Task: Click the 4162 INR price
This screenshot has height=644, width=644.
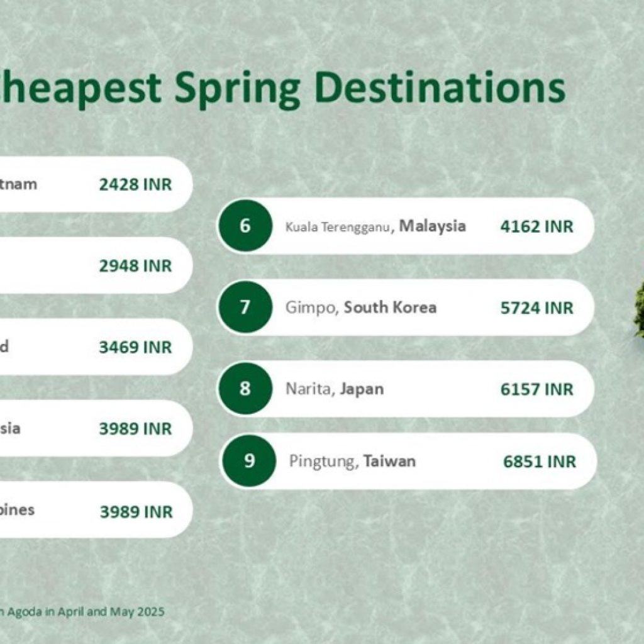Action: tap(536, 226)
